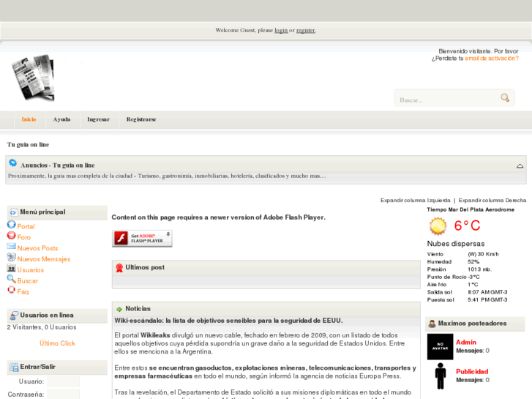Click the Portal globe icon
The image size is (532, 399).
[12, 225]
